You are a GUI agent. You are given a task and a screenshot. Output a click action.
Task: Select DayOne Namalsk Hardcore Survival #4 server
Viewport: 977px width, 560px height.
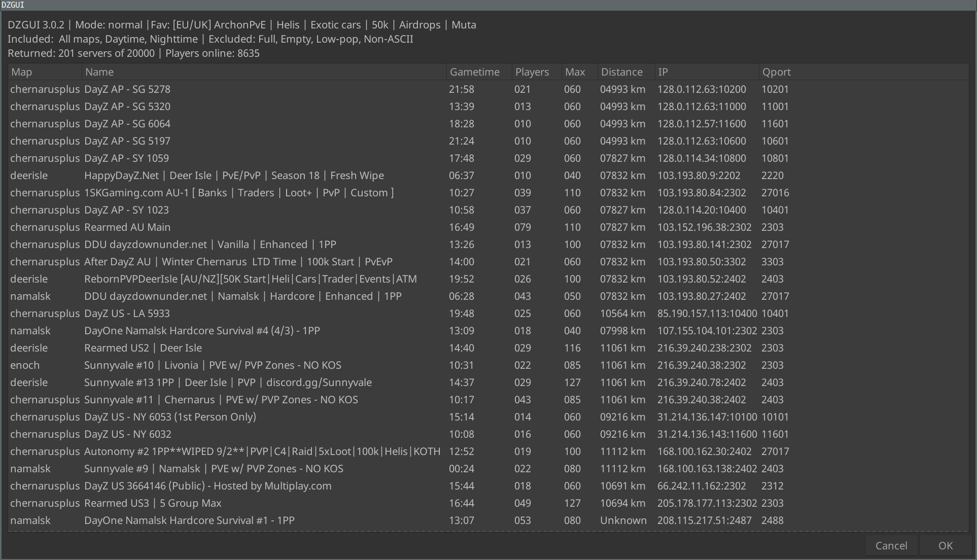coord(488,331)
